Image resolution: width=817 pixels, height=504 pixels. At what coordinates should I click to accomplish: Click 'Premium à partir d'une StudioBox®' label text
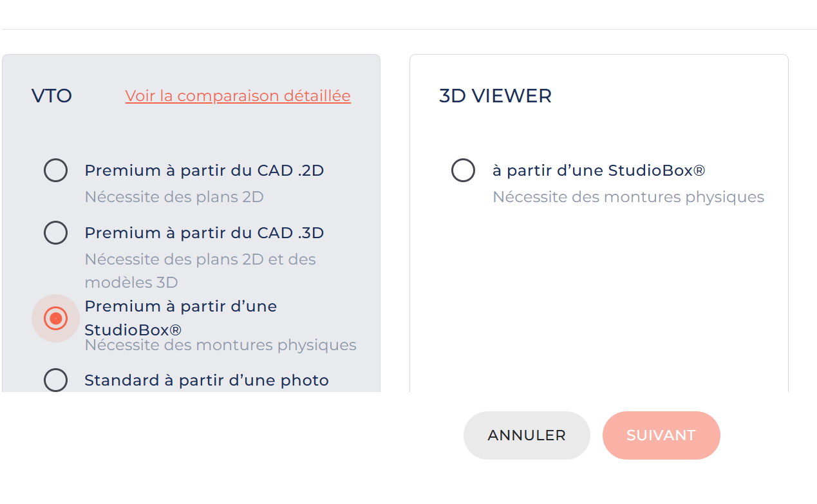180,306
